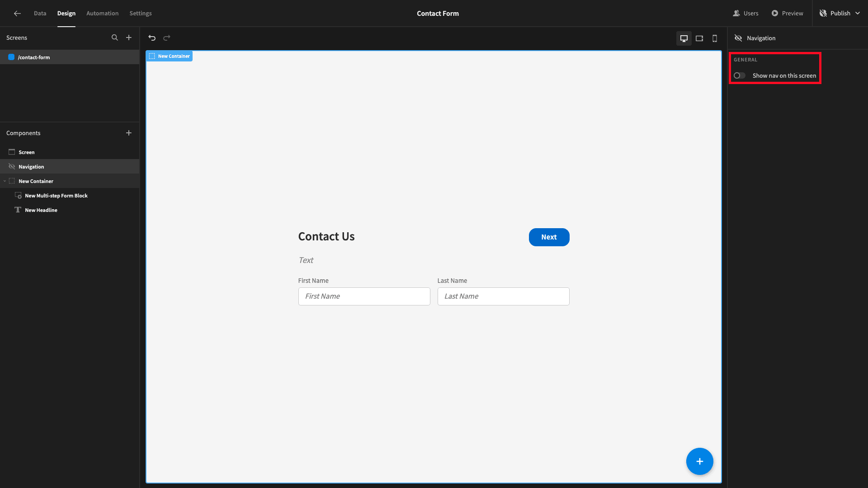Click the Contact Us headline

(326, 237)
